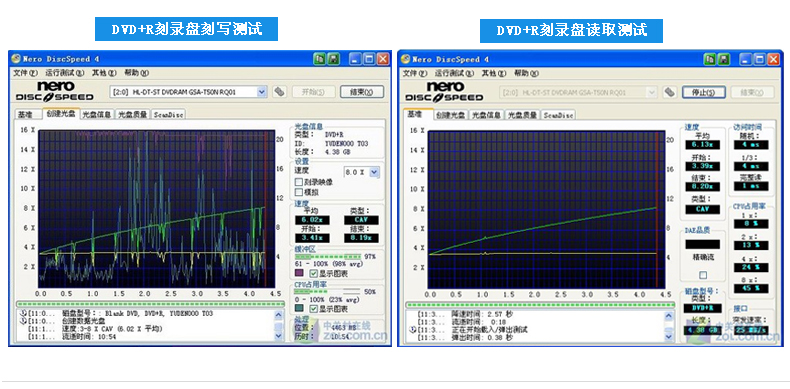Screen dimensions: 790x389
Task: Click the options tag icon beside 开始(S)
Action: [x=279, y=92]
